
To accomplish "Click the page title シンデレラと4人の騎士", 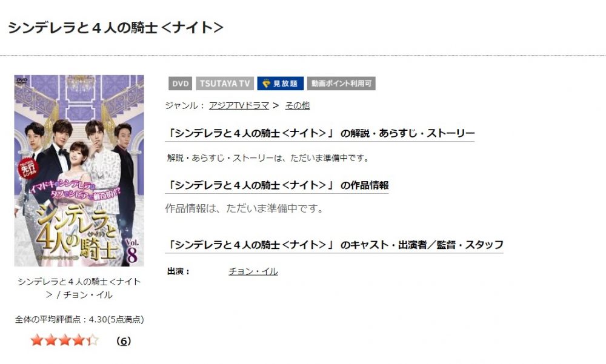I will (x=116, y=28).
